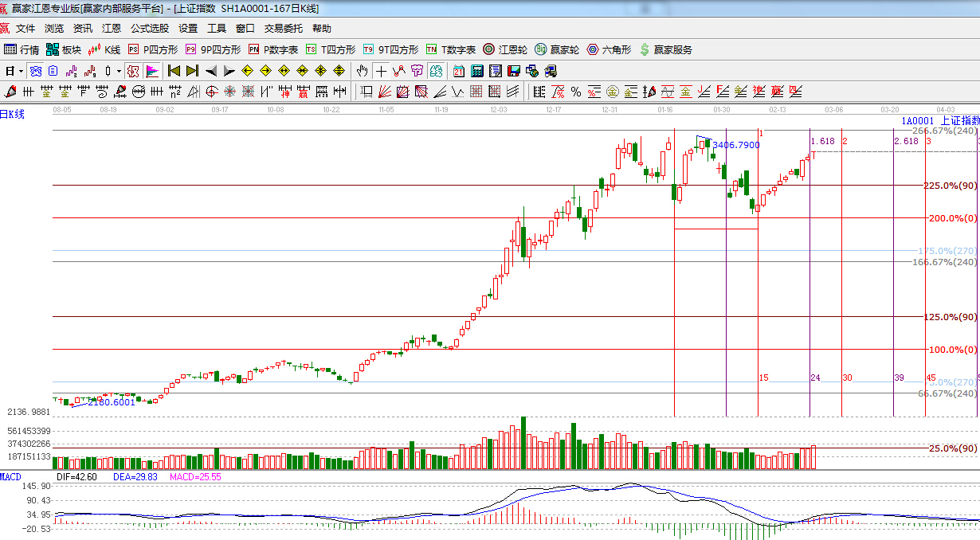Toggle the crosshair cursor button
This screenshot has height=540, width=980.
click(382, 71)
